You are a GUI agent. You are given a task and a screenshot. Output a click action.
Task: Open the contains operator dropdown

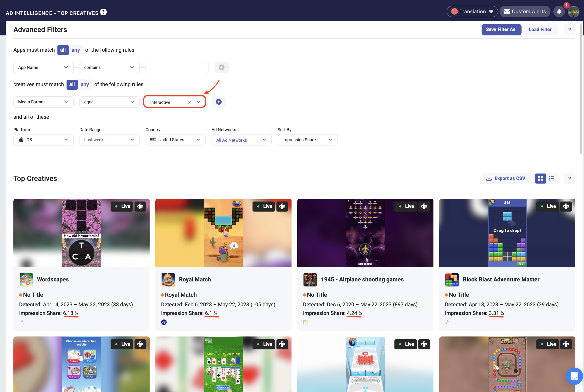(110, 67)
